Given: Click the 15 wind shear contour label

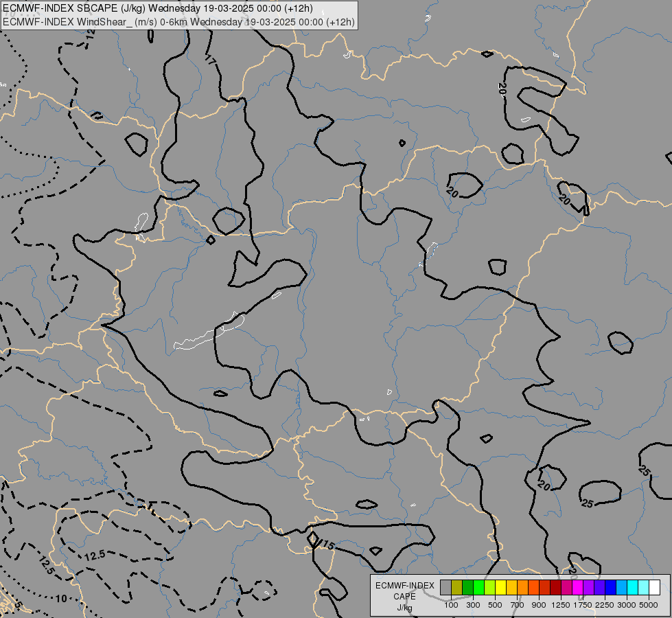Looking at the screenshot, I should (328, 545).
